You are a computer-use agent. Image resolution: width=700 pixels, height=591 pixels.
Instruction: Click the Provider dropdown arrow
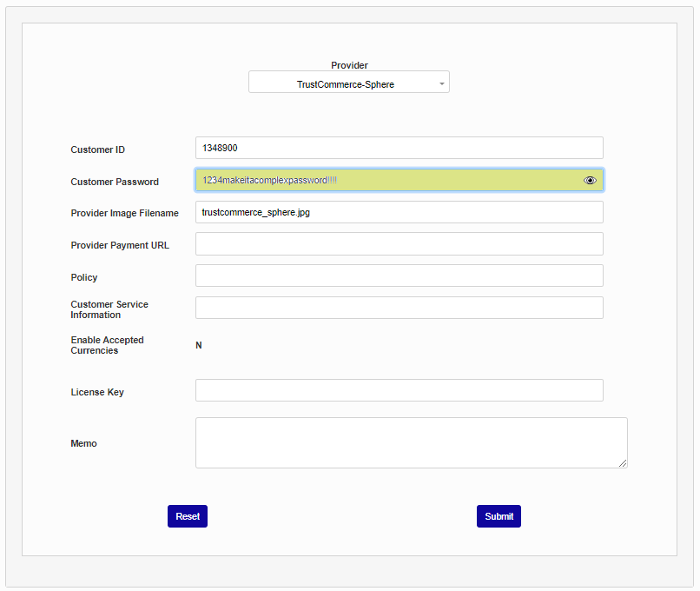point(441,84)
